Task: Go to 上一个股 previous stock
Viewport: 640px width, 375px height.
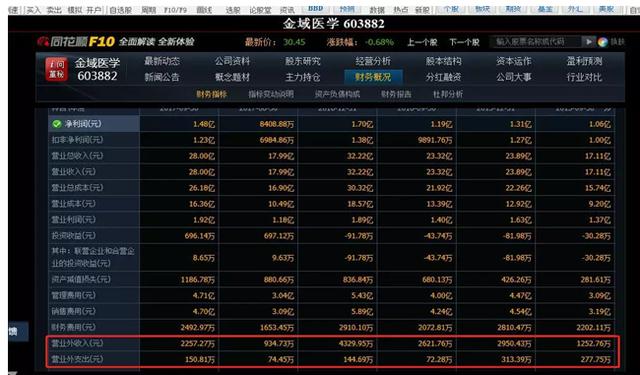Action: pyautogui.click(x=422, y=42)
